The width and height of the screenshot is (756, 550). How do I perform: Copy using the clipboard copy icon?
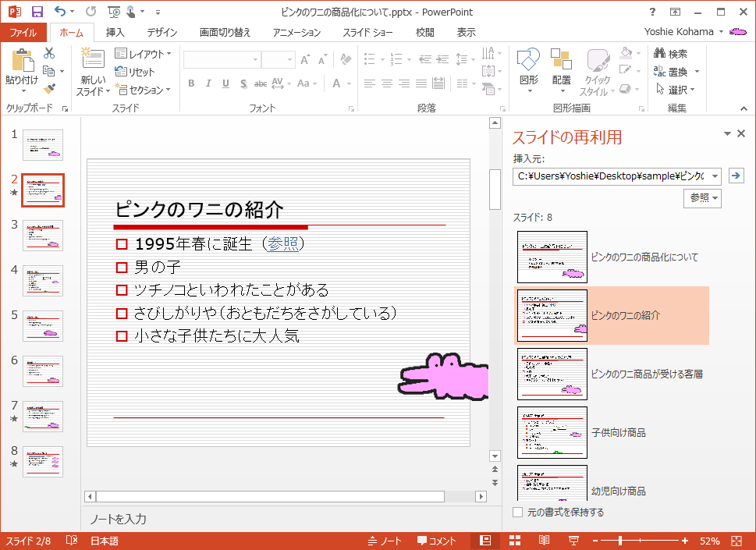click(x=48, y=71)
